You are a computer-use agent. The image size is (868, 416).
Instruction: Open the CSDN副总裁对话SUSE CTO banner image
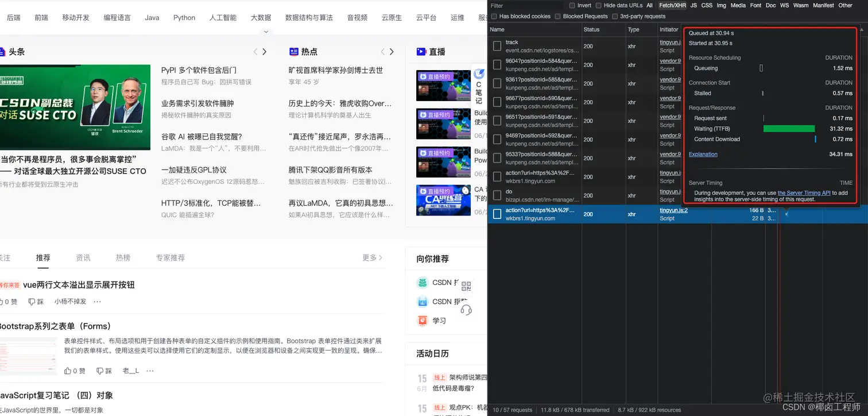pyautogui.click(x=75, y=107)
